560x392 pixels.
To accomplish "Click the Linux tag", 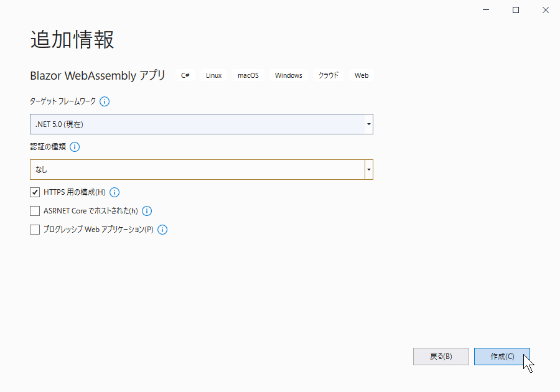I will coord(213,75).
